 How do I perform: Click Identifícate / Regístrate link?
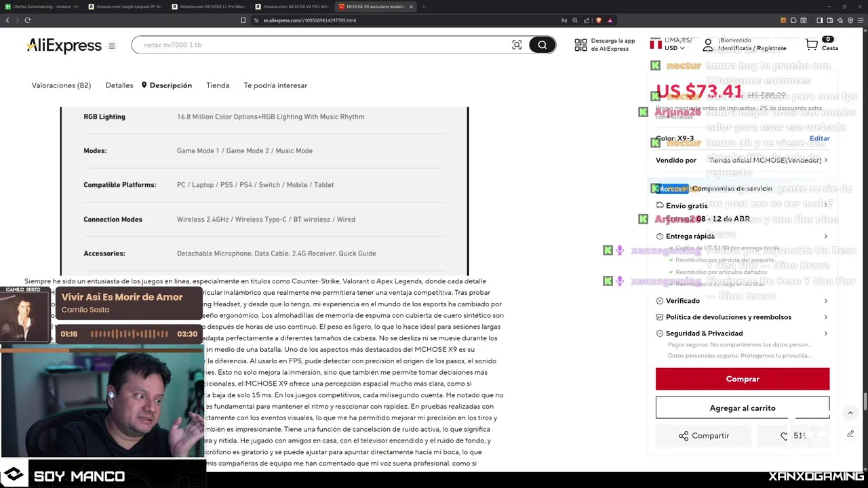752,48
